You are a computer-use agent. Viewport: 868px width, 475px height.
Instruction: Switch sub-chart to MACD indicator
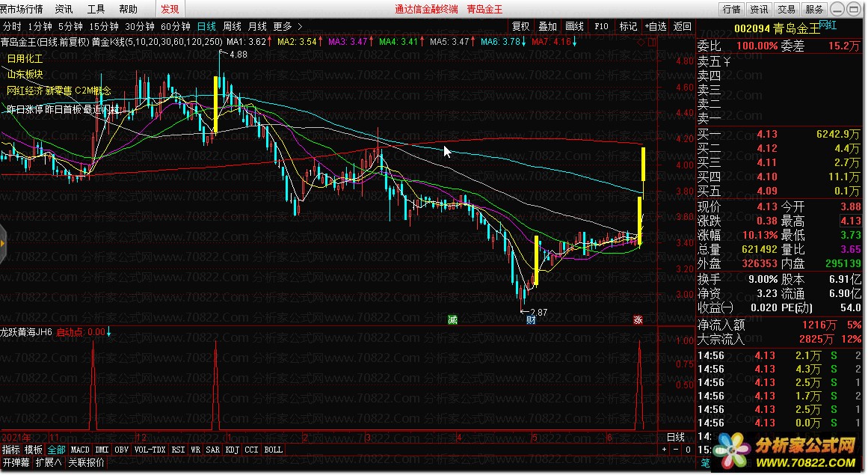(80, 450)
